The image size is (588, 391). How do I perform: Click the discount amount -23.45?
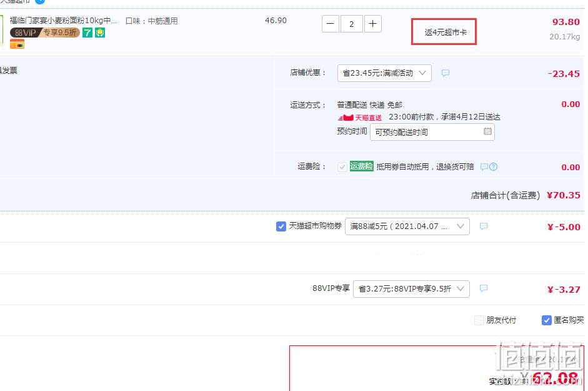click(x=564, y=74)
